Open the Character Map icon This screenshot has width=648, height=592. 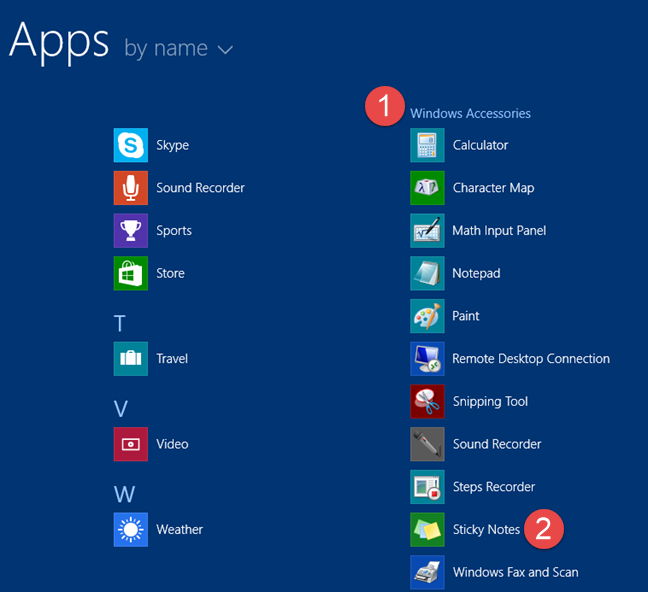click(427, 188)
